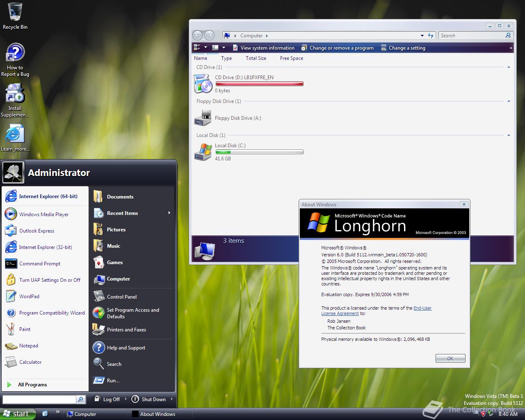This screenshot has width=525, height=420.
Task: Open Command Prompt
Action: pyautogui.click(x=45, y=263)
